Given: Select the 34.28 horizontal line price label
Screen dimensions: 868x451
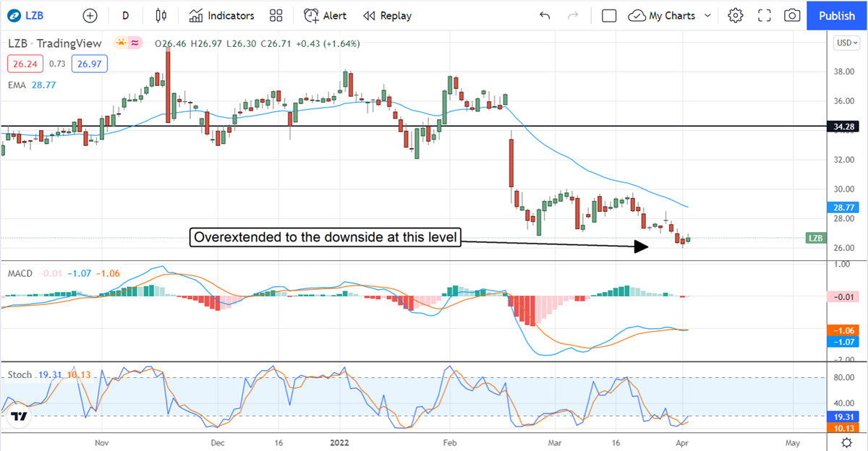Looking at the screenshot, I should tap(844, 126).
